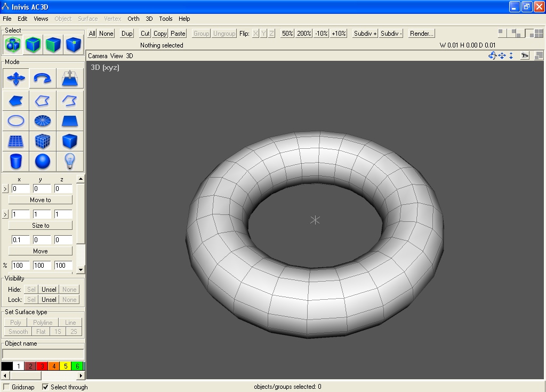Create a Cylinder with the cylinder tool
The height and width of the screenshot is (392, 546).
[x=16, y=161]
